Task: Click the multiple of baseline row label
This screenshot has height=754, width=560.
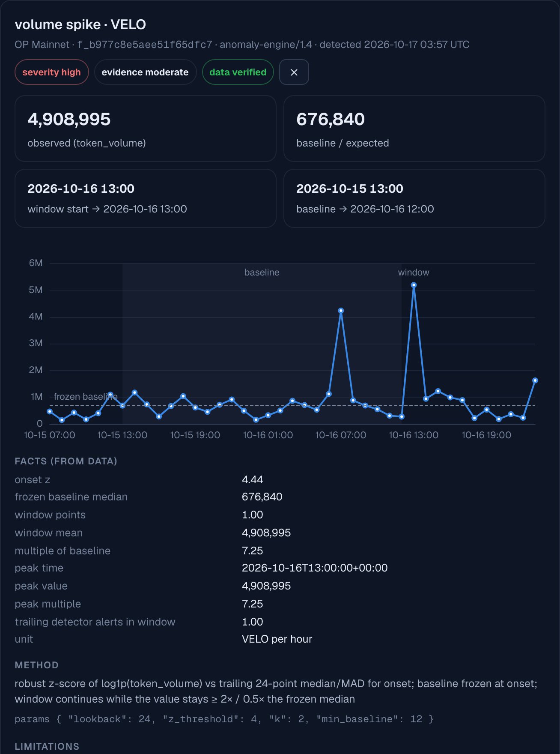Action: pyautogui.click(x=63, y=551)
